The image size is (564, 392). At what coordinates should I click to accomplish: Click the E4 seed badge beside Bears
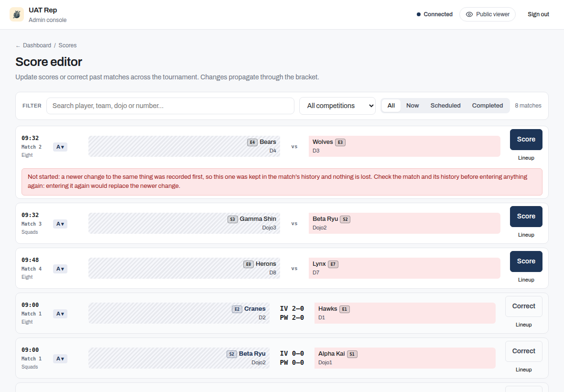[252, 142]
